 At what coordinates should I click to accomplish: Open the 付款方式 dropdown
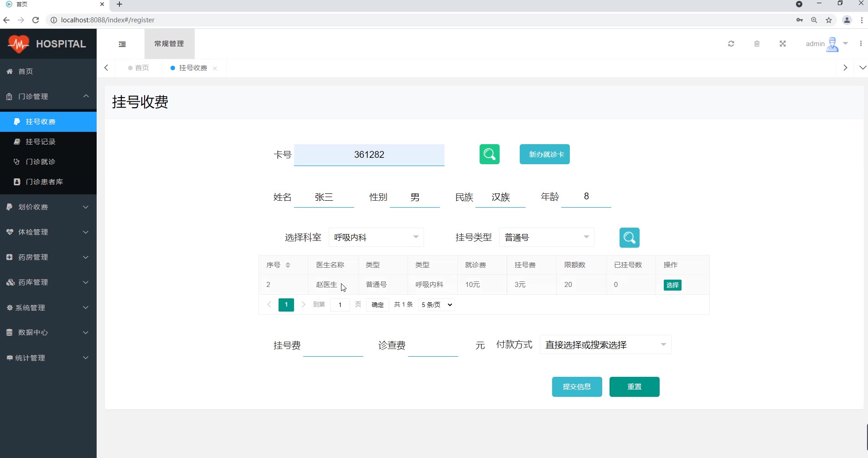[605, 345]
